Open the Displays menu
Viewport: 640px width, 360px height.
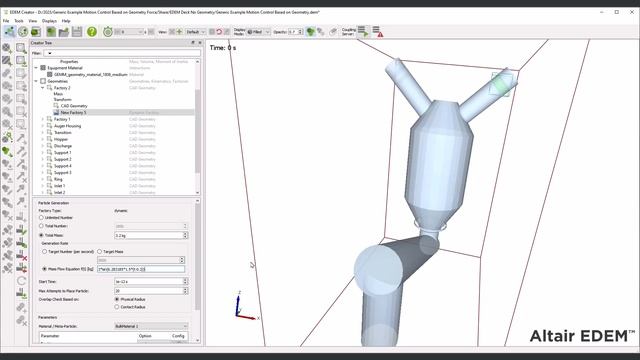click(x=49, y=21)
